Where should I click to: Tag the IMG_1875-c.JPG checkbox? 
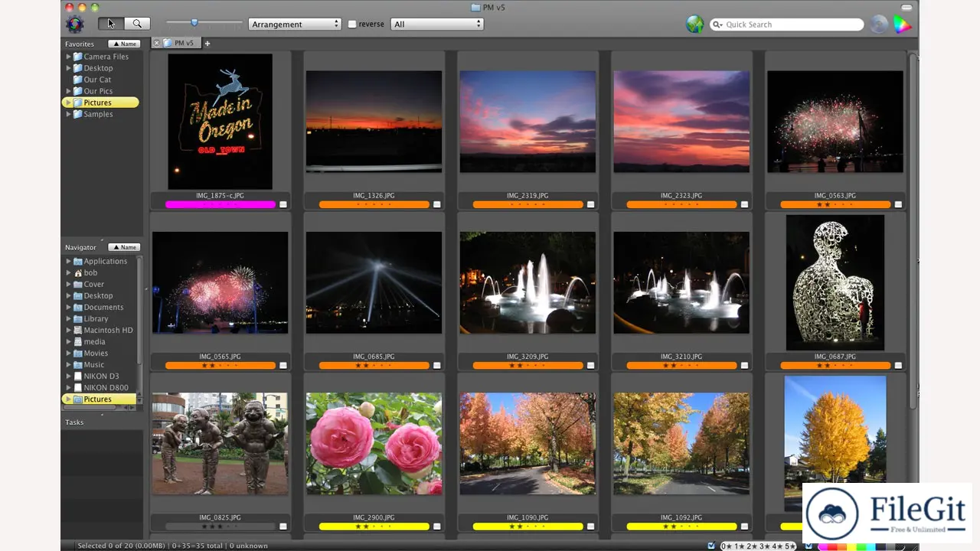tap(283, 205)
